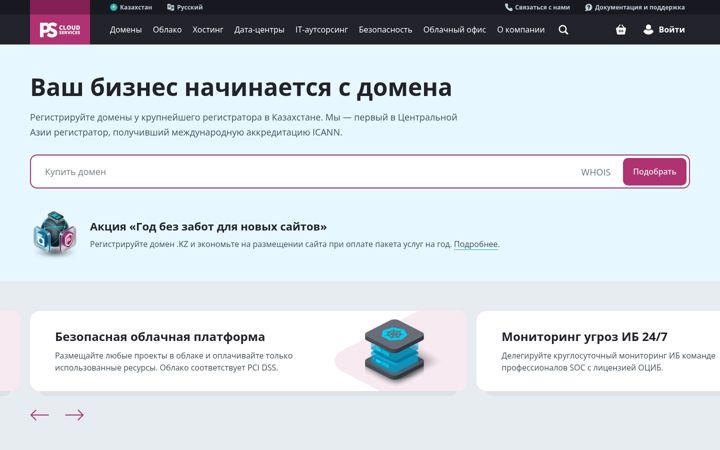Open the shopping basket icon
This screenshot has width=720, height=450.
pyautogui.click(x=621, y=29)
